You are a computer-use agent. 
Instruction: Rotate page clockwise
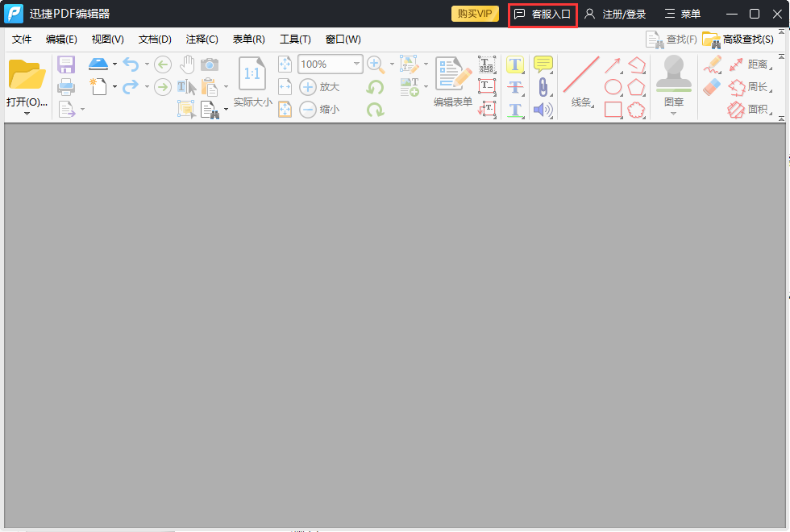click(x=375, y=110)
